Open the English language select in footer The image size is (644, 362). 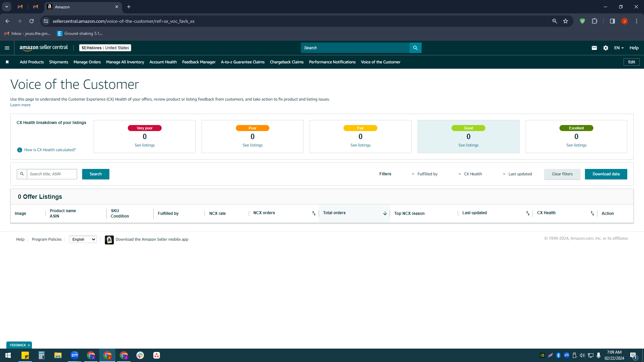pos(83,239)
